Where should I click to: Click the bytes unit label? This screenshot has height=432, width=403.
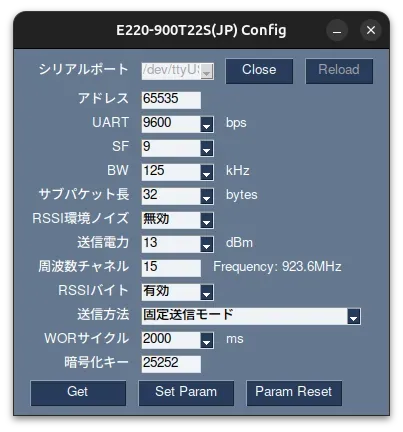coord(242,195)
